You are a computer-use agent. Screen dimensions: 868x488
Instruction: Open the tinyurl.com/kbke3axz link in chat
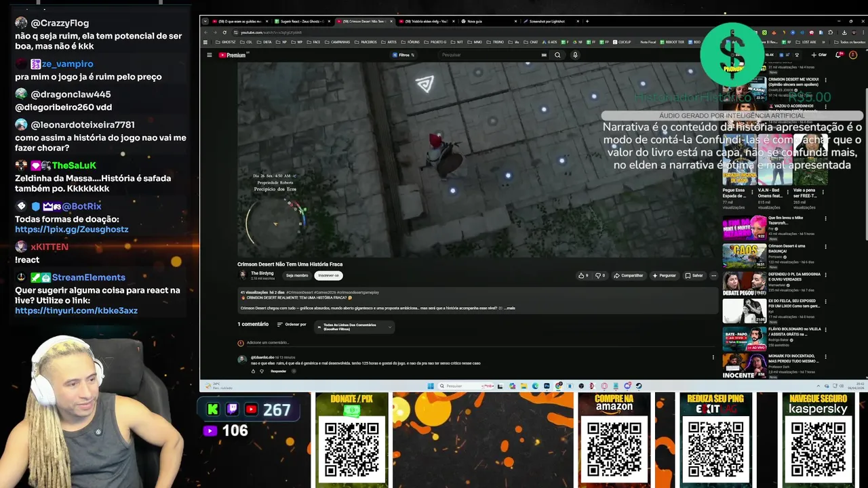(x=76, y=310)
